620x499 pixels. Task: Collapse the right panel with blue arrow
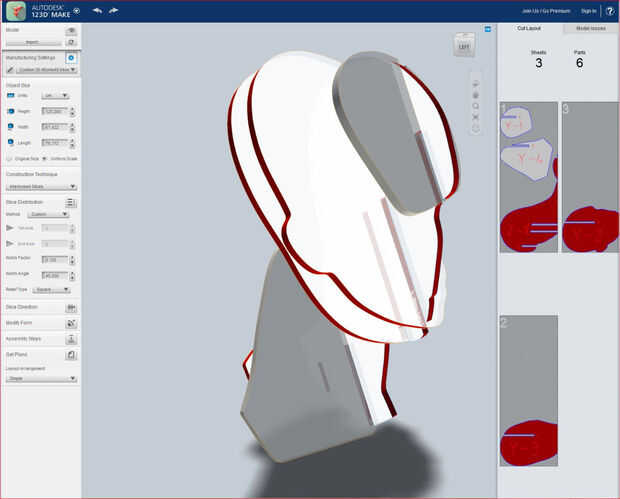(488, 29)
